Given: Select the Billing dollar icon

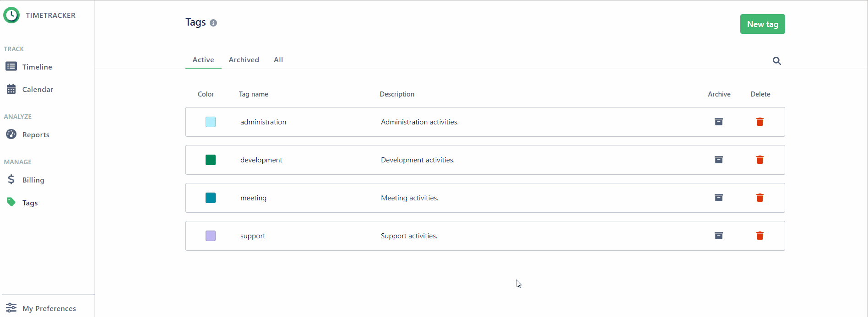Looking at the screenshot, I should coord(11,179).
